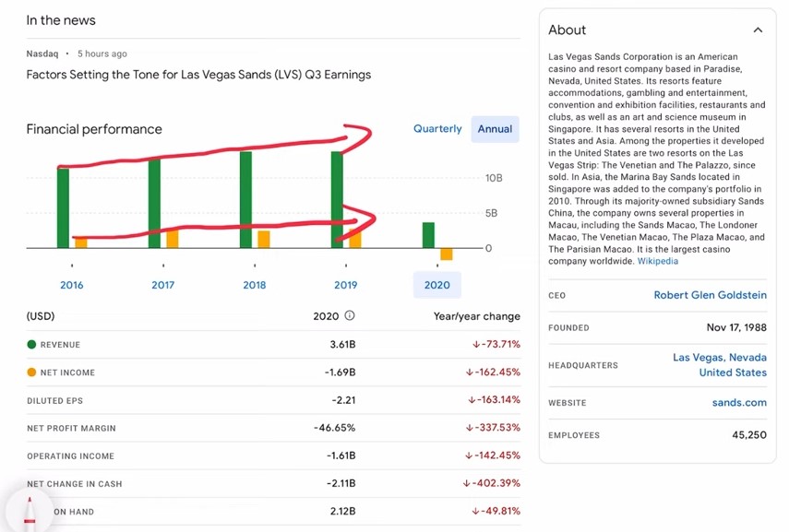The image size is (789, 532).
Task: Click the red pen annotation tool icon
Action: coord(30,512)
